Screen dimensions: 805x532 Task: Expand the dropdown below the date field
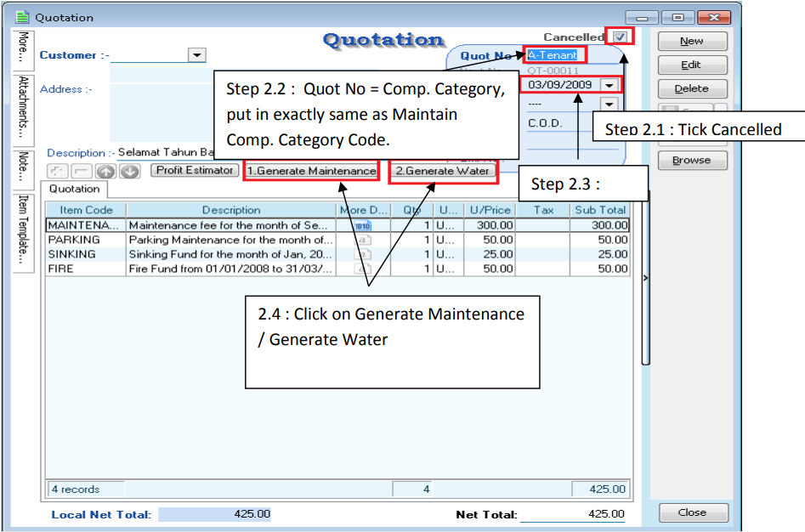pyautogui.click(x=609, y=104)
